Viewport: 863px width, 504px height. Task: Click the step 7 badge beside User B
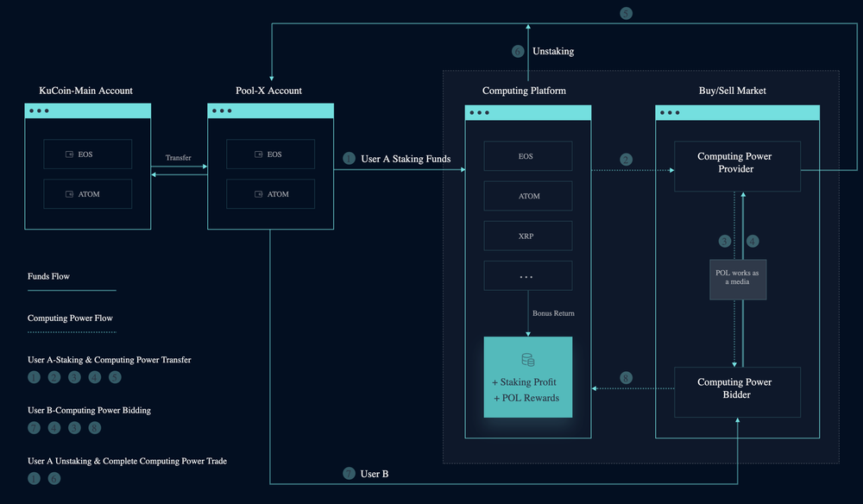pos(349,474)
